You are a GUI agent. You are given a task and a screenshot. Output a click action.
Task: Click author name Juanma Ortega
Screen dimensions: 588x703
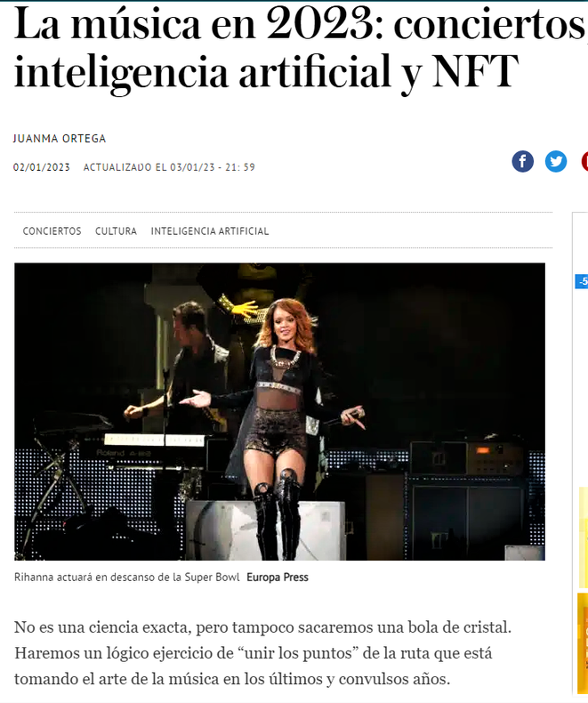(x=60, y=139)
